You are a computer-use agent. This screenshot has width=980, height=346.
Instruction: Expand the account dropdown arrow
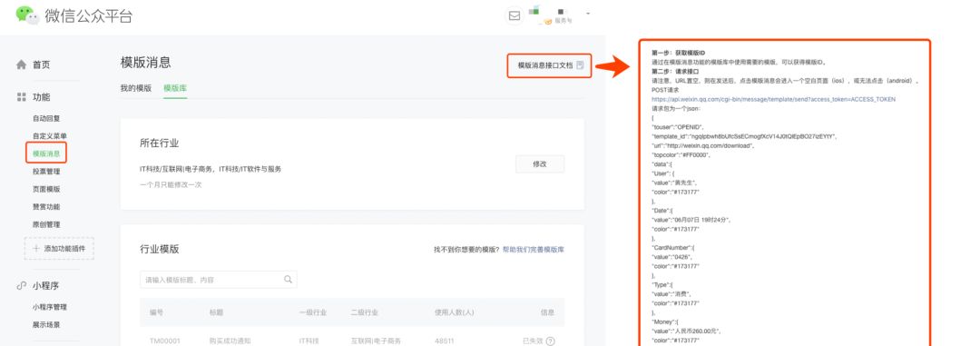[587, 13]
